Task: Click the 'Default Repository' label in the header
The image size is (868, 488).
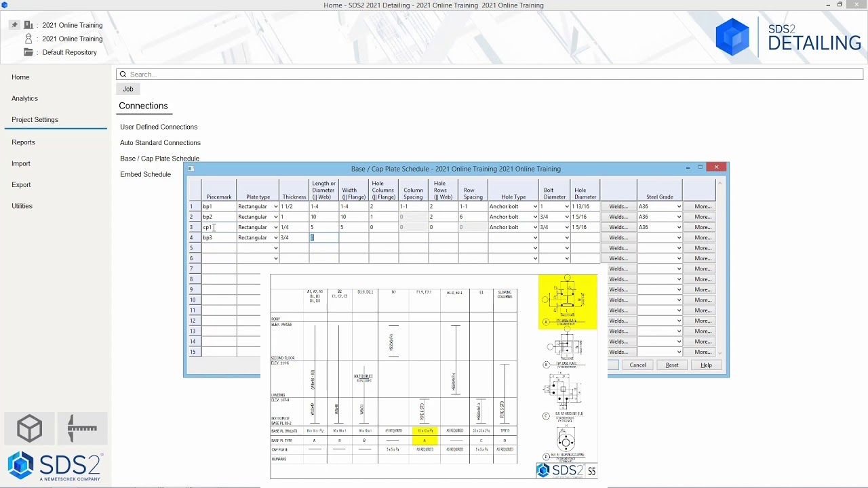Action: 69,52
